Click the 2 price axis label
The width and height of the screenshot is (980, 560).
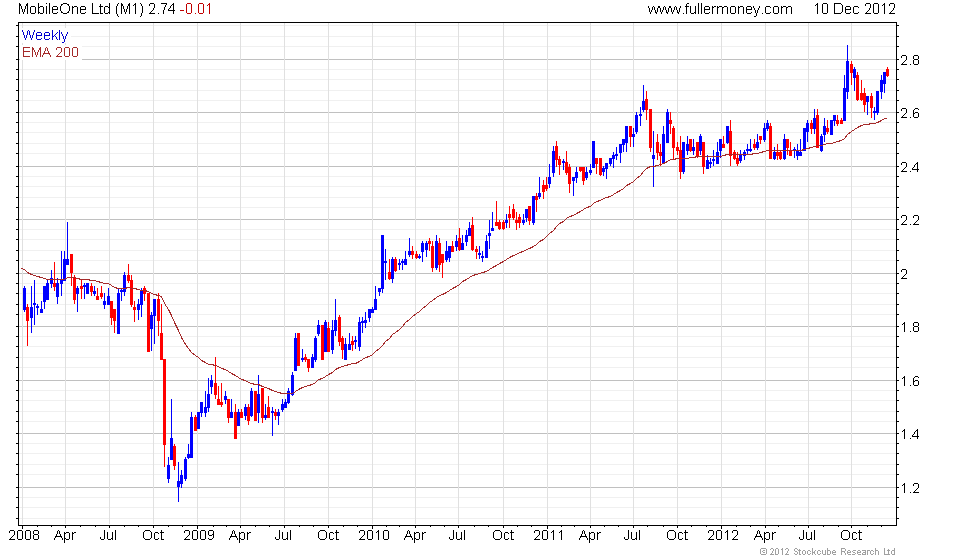tap(904, 274)
